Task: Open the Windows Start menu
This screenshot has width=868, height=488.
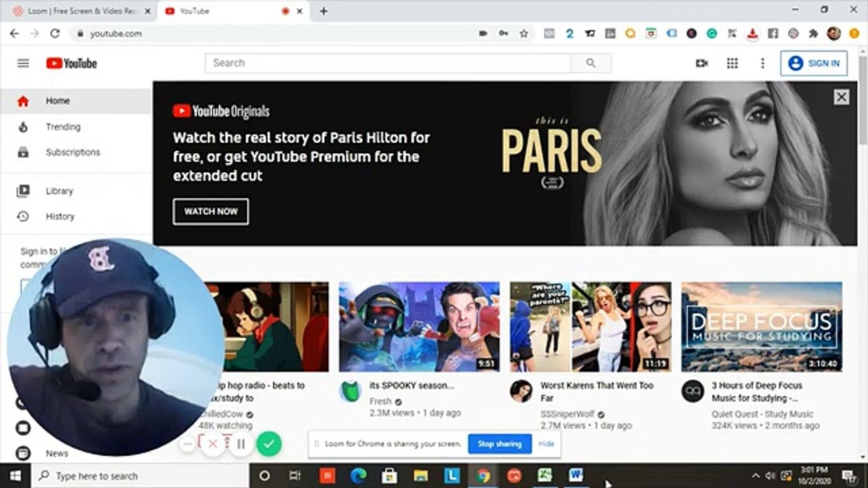Action: click(x=15, y=476)
